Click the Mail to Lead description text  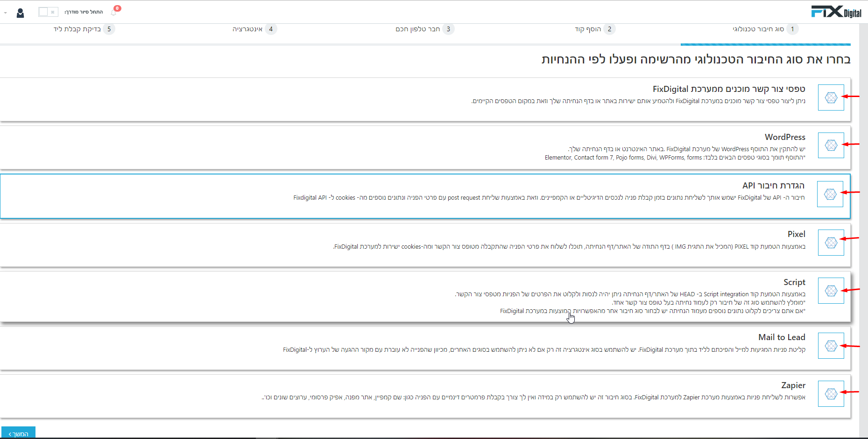tap(544, 349)
